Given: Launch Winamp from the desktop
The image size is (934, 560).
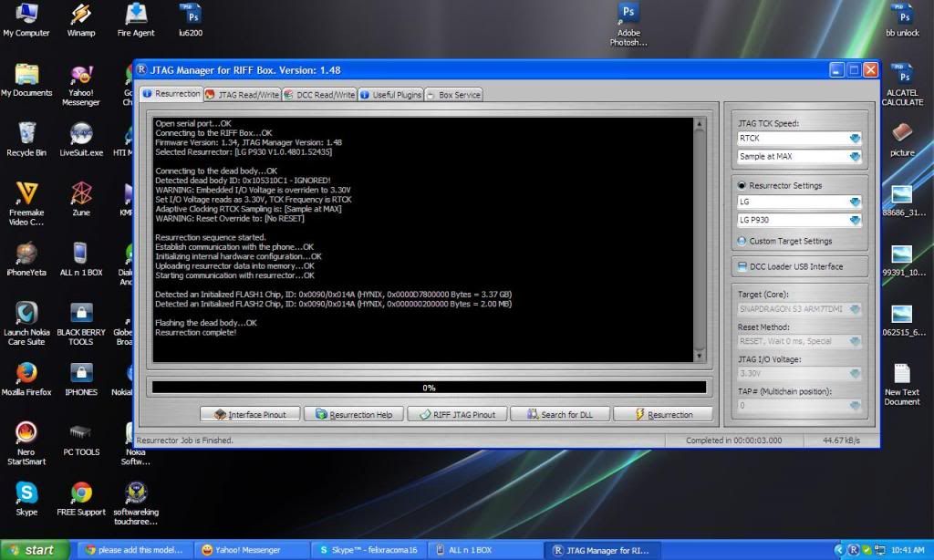Looking at the screenshot, I should coord(81,20).
